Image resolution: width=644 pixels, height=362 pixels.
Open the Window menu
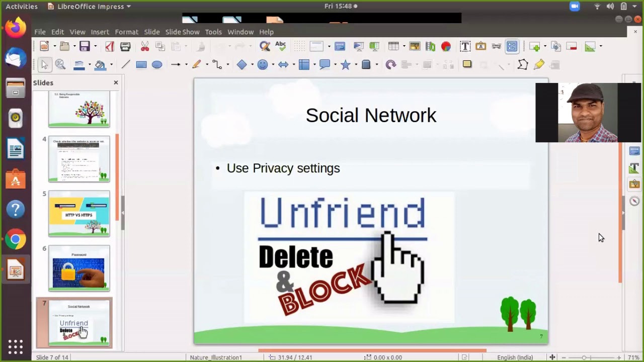pyautogui.click(x=240, y=32)
